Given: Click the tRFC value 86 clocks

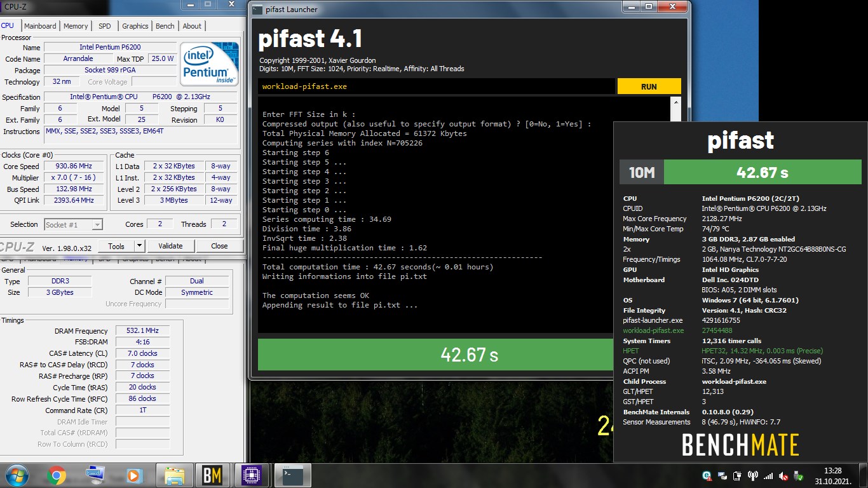Looking at the screenshot, I should (x=142, y=398).
